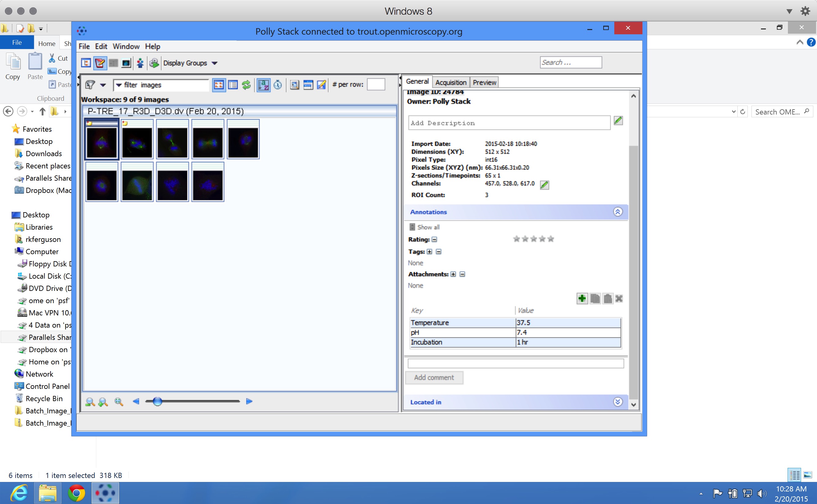Image resolution: width=817 pixels, height=504 pixels.
Task: Refresh the workspace with green arrows
Action: point(246,85)
